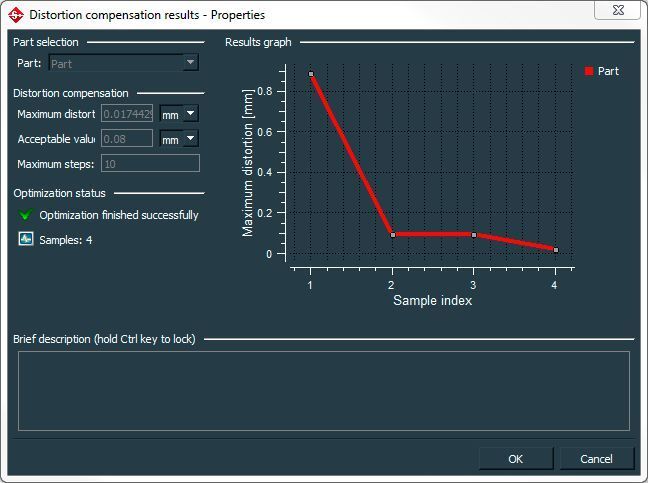This screenshot has height=483, width=648.
Task: Click the 'Part selection' section heading
Action: (x=45, y=42)
